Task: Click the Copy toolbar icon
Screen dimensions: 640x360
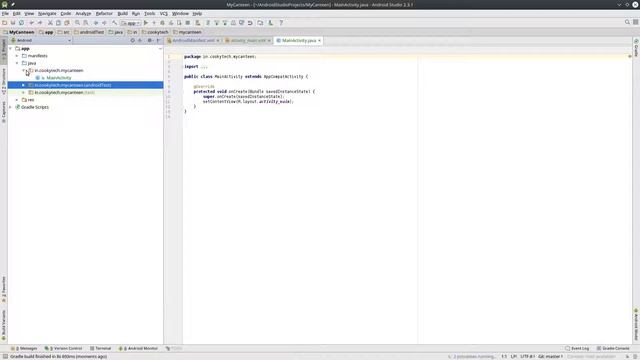Action: pos(58,23)
